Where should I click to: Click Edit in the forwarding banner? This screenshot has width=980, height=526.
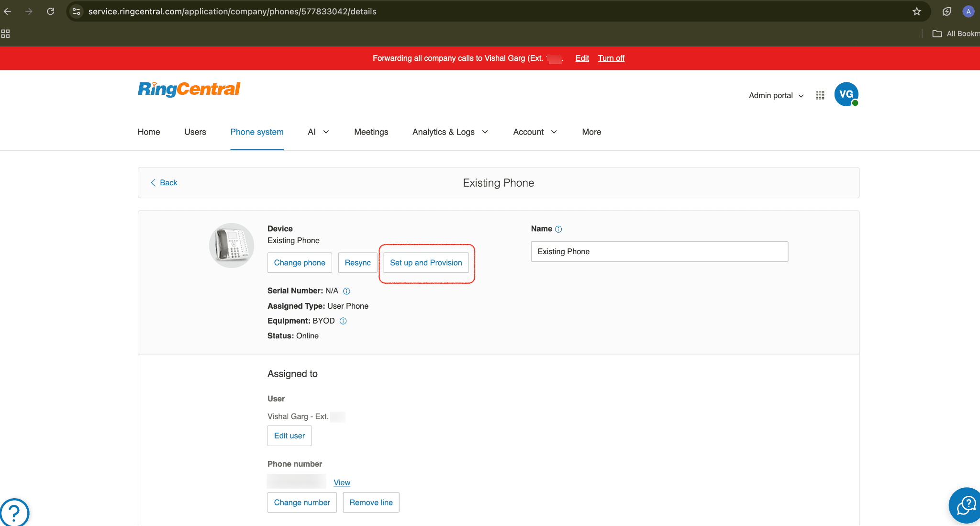[582, 58]
